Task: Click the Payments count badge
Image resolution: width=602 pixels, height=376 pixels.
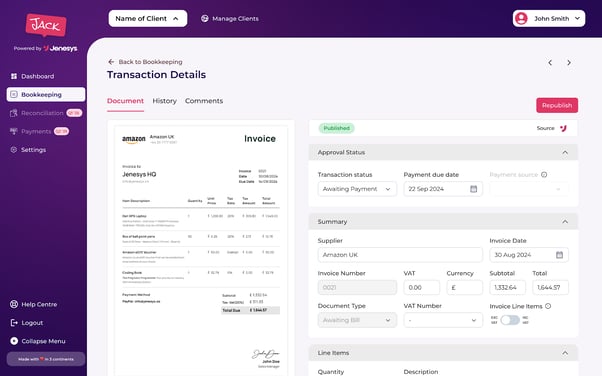Action: click(61, 131)
